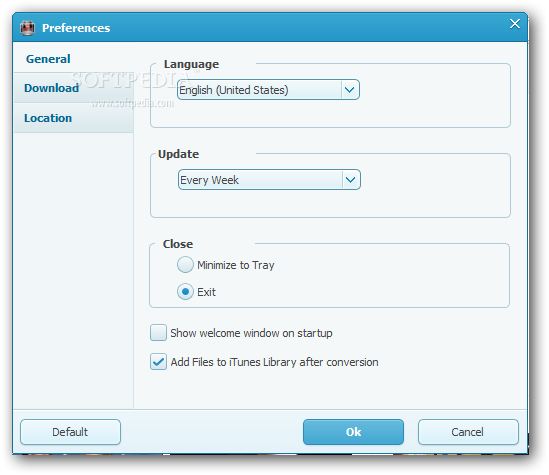Image resolution: width=549 pixels, height=475 pixels.
Task: Choose the Exit radio button
Action: 185,292
